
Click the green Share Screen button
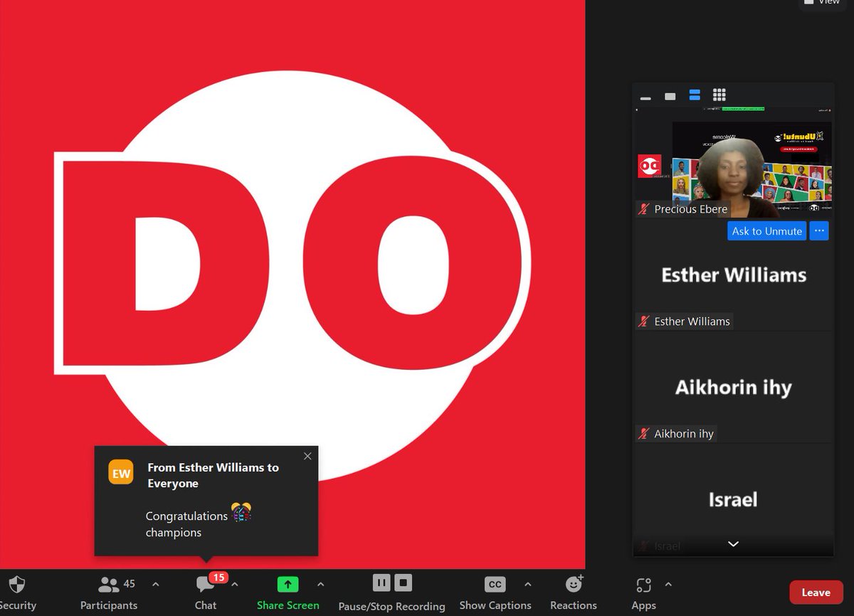coord(288,593)
